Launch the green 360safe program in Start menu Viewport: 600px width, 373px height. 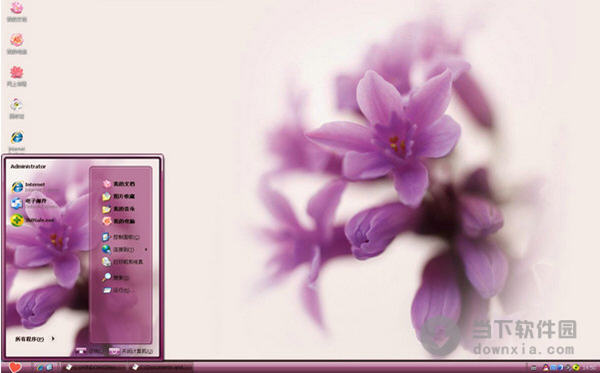tap(33, 220)
